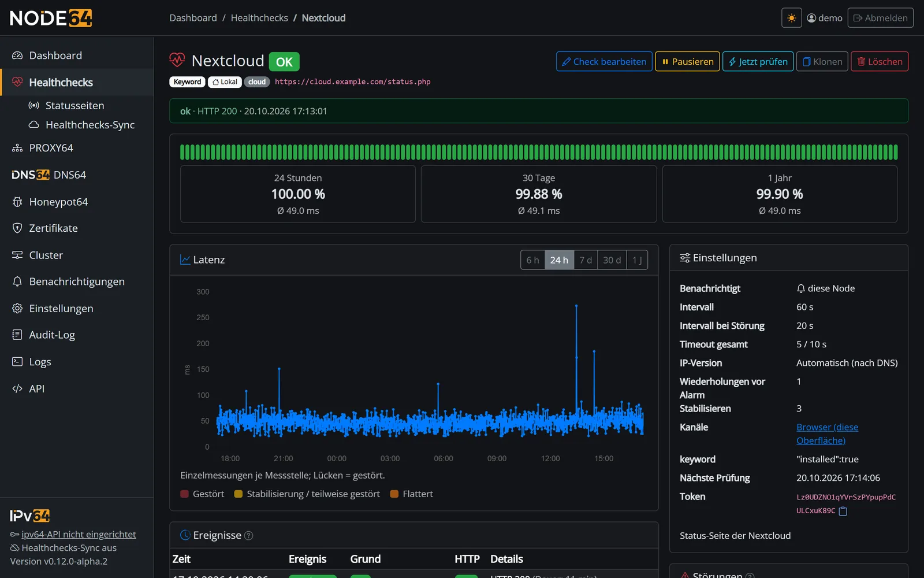Viewport: 924px width, 578px height.
Task: Open demo user account
Action: (x=825, y=18)
